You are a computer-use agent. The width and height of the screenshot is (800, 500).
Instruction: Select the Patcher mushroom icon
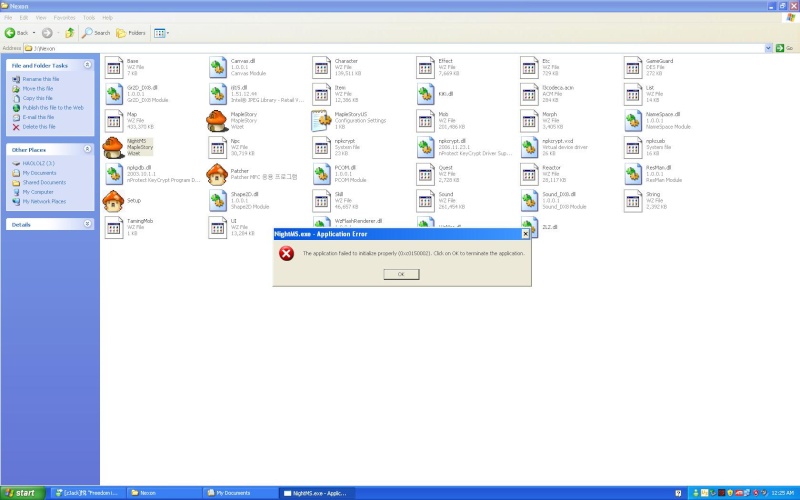point(216,174)
